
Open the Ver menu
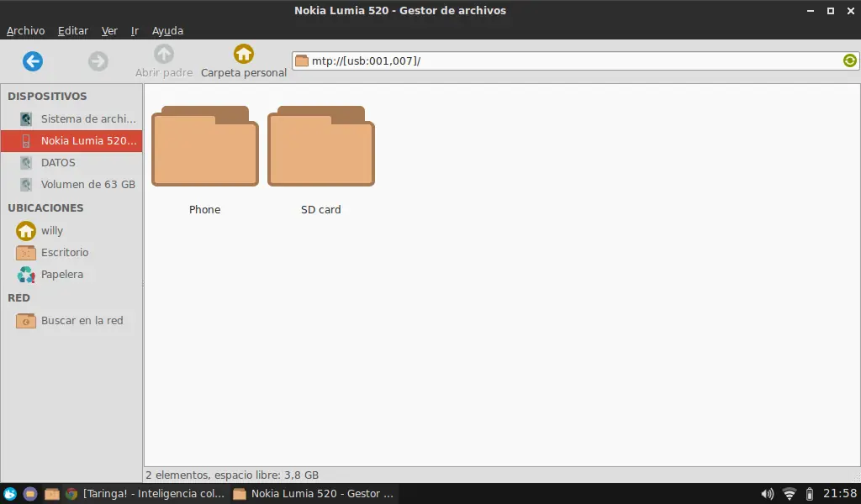coord(109,30)
